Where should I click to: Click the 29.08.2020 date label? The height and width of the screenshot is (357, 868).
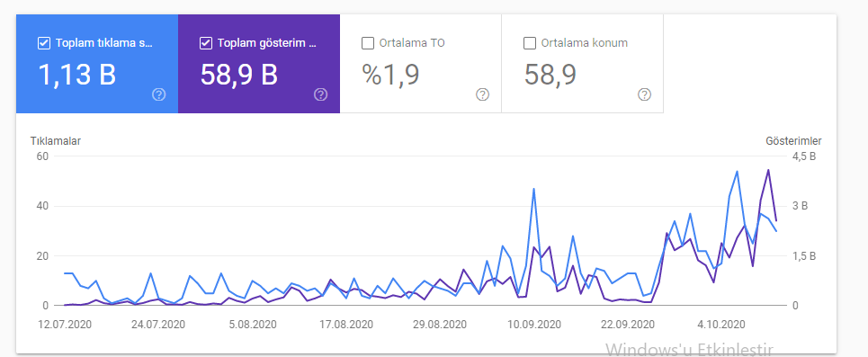click(440, 325)
